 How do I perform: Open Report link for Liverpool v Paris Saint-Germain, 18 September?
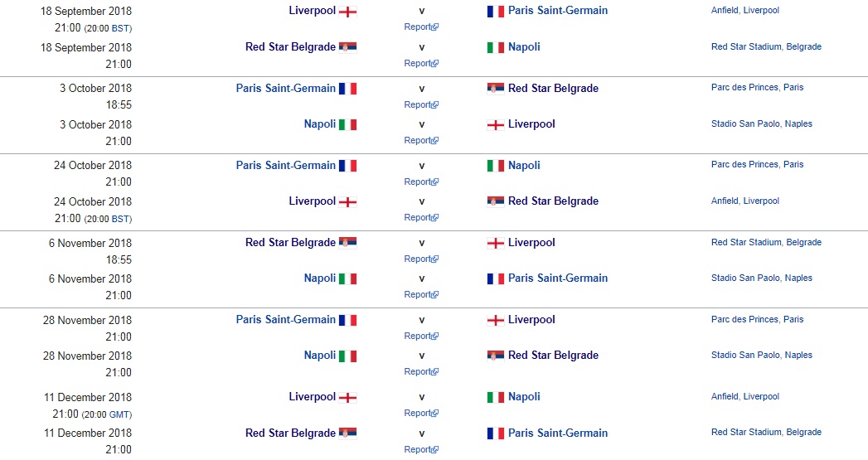(x=418, y=27)
